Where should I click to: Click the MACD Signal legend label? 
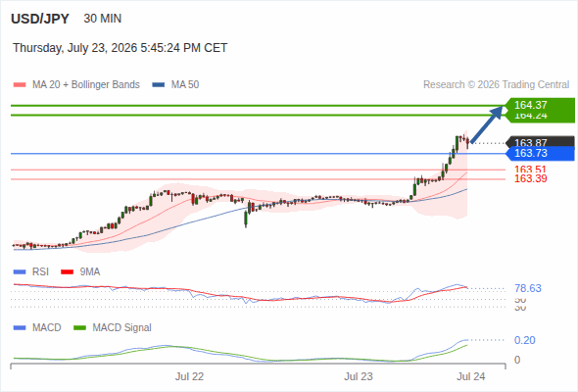[121, 327]
